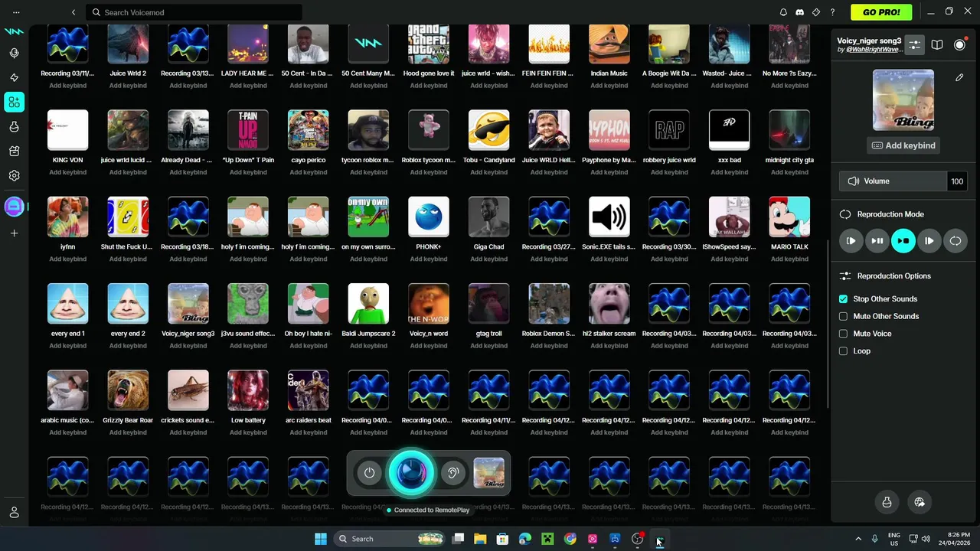Open Microsoft Edge from taskbar
This screenshot has width=980, height=551.
coord(524,539)
